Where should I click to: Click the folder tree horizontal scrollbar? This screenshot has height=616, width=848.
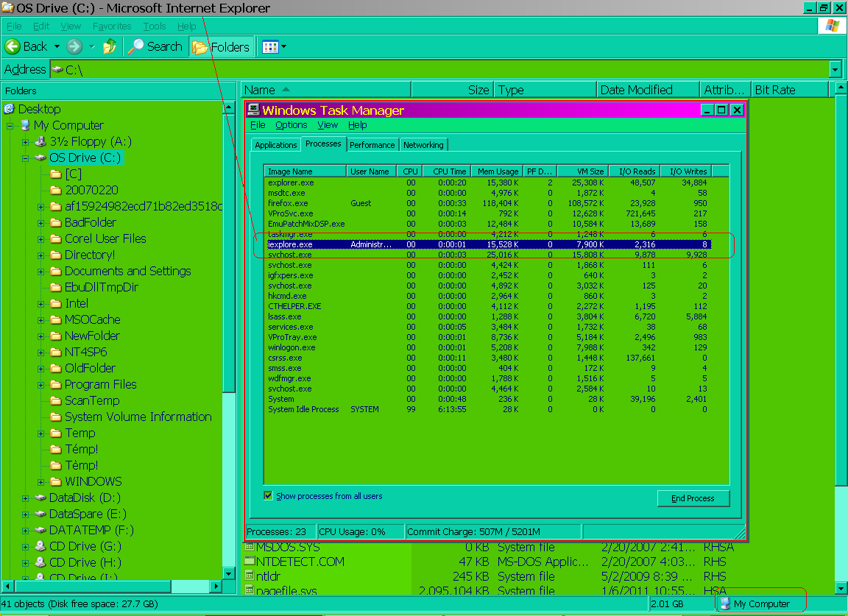111,587
